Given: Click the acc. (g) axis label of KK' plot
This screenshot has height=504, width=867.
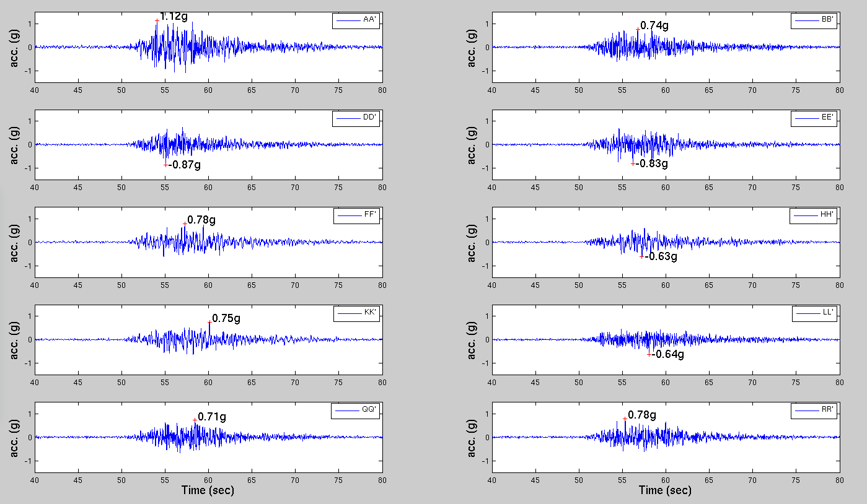Looking at the screenshot, I should [x=15, y=340].
